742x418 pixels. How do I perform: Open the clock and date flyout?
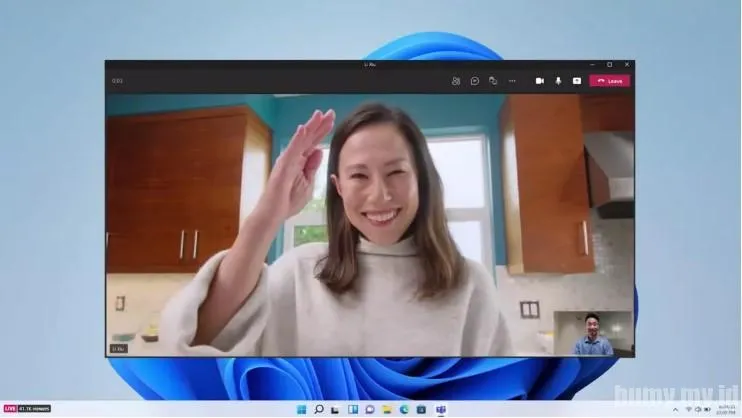coord(724,409)
